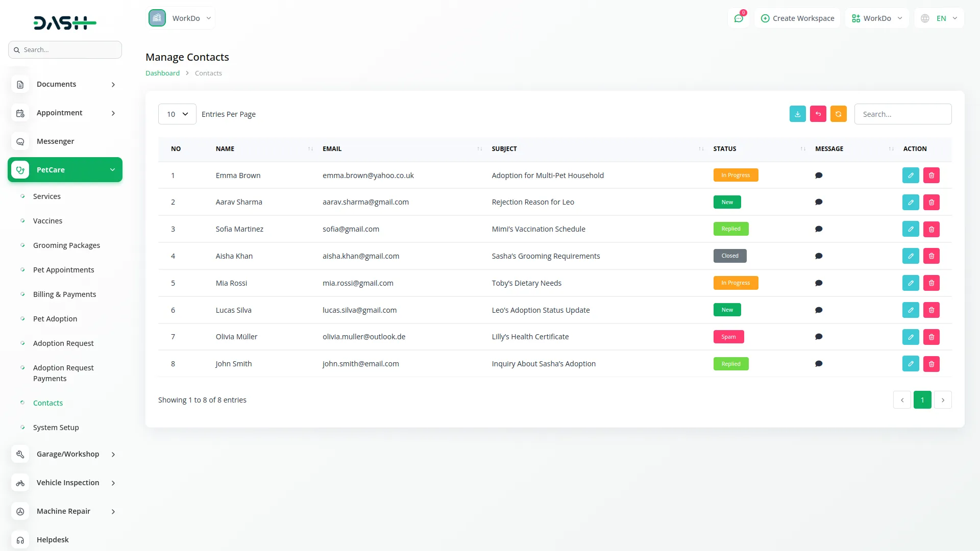The height and width of the screenshot is (551, 980).
Task: Edit the Emma Brown contact
Action: coord(910,175)
